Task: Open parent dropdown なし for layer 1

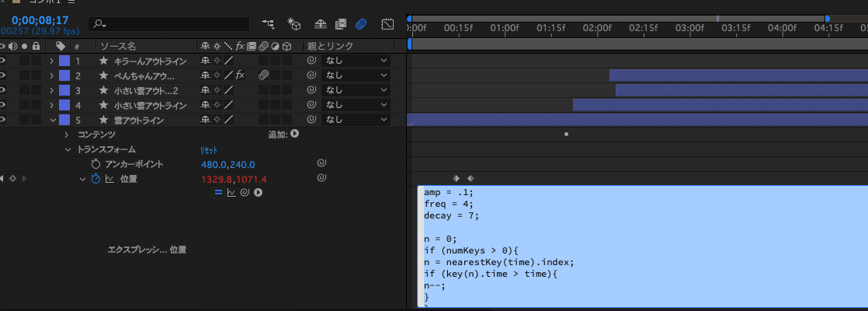Action: [x=356, y=61]
